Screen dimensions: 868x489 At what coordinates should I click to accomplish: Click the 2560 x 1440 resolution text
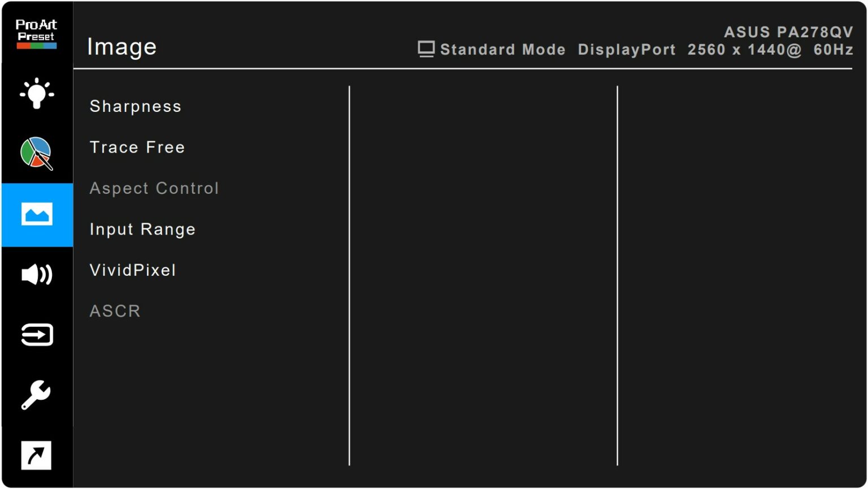tap(744, 50)
